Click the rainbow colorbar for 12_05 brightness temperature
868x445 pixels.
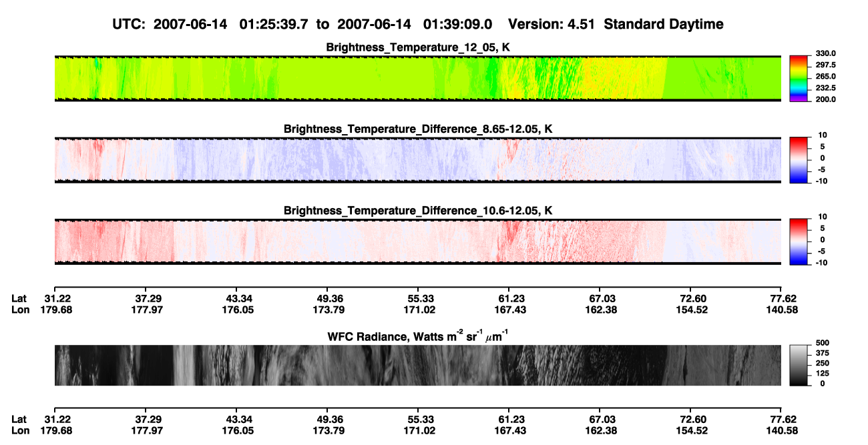[798, 79]
